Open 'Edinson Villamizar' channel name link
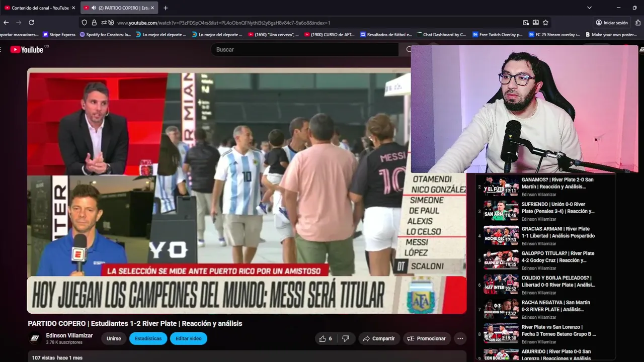644x362 pixels. pyautogui.click(x=69, y=335)
